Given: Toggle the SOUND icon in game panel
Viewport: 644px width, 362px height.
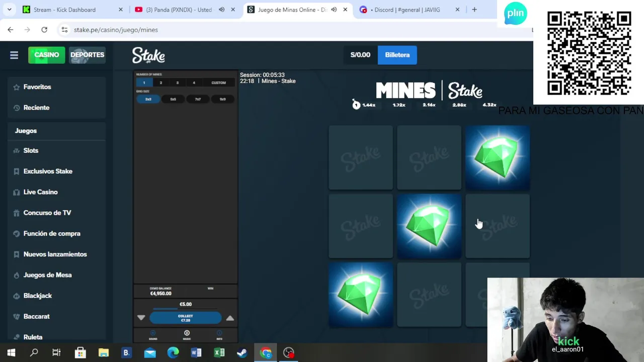Looking at the screenshot, I should pos(153,334).
